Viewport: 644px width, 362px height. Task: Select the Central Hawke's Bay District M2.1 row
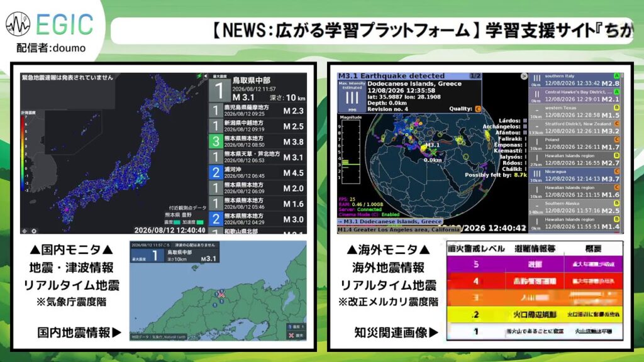click(x=574, y=96)
